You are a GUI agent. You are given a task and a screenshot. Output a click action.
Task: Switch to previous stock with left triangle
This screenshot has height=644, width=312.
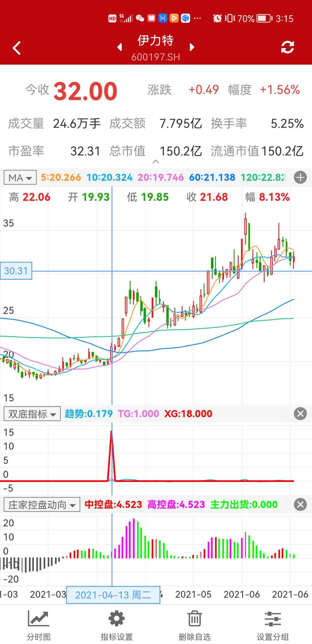click(x=120, y=47)
